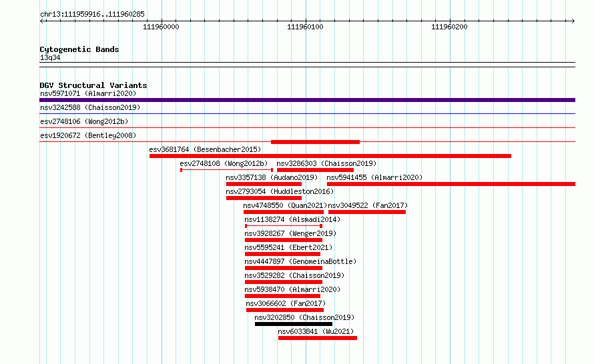Open the nsv5595241 (Ebert2021) label

click(288, 247)
